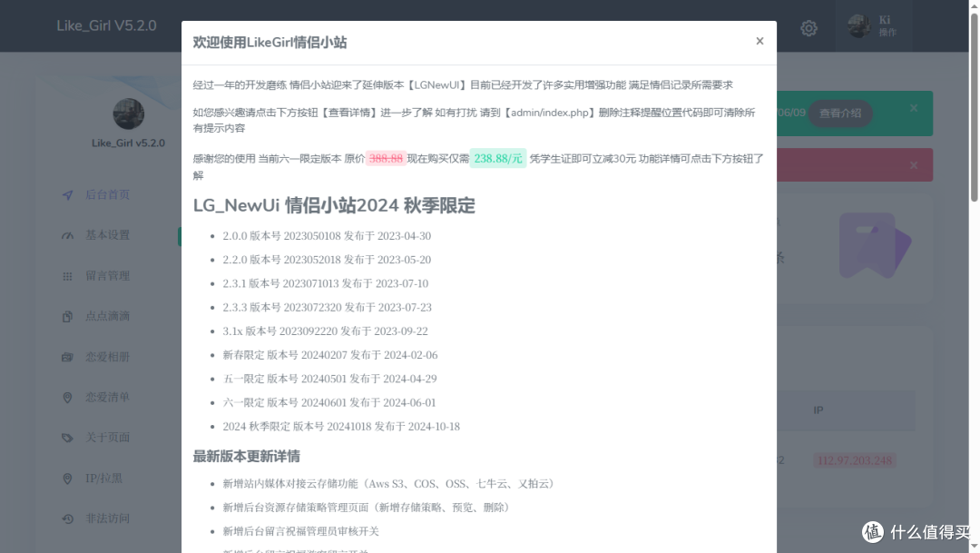The image size is (980, 553).
Task: Open 关于页面 menu item
Action: [x=107, y=438]
